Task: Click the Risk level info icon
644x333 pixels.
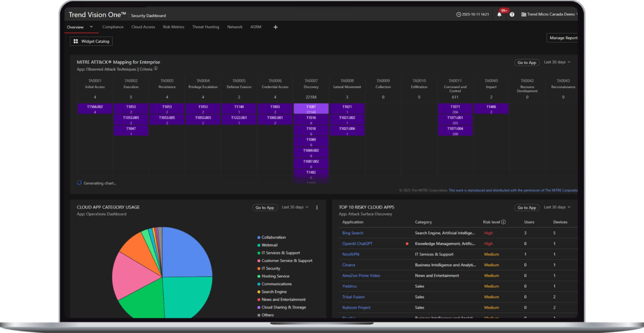Action: click(x=503, y=222)
